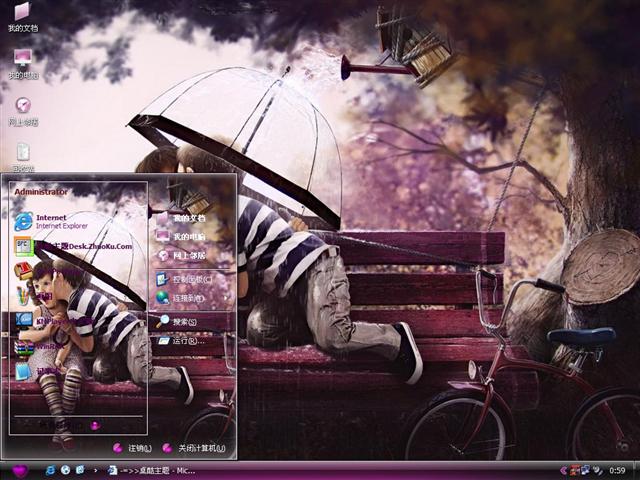Open 网上邻居 in Start menu right pane

[181, 256]
